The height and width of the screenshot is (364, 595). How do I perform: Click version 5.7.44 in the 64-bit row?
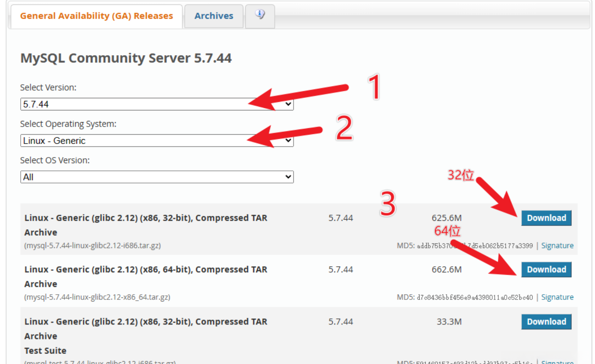341,269
